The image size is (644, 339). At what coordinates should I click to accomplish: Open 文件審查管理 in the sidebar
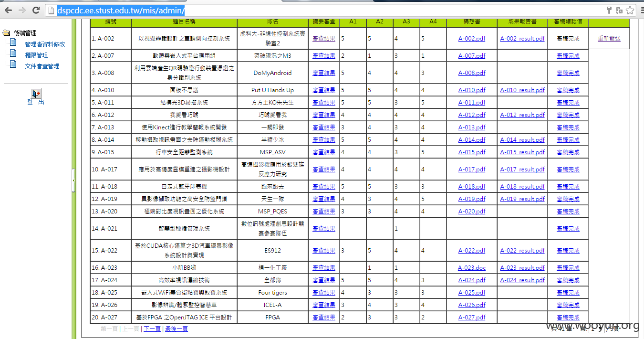pos(42,66)
